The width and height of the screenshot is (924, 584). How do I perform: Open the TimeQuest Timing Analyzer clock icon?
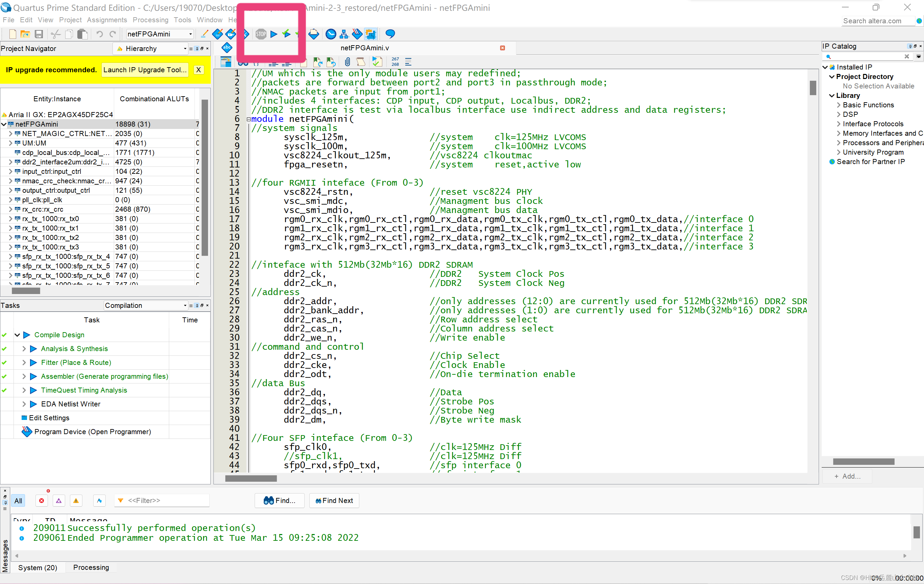pyautogui.click(x=330, y=34)
